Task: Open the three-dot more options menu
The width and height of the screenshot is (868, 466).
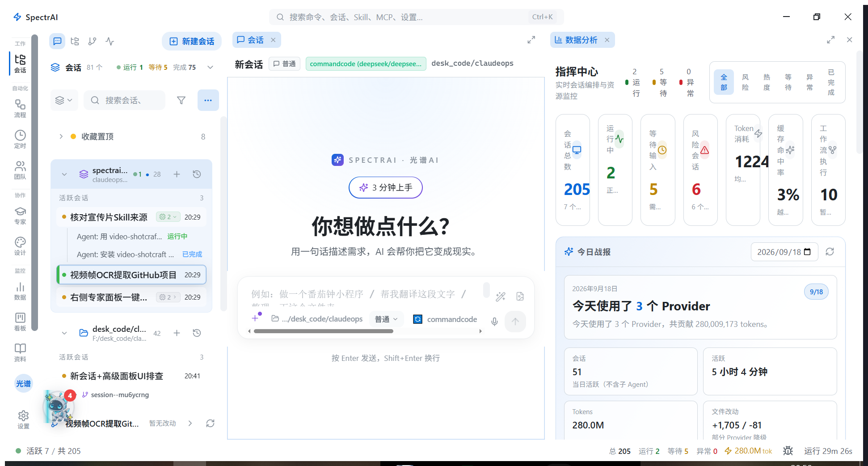Action: tap(208, 100)
